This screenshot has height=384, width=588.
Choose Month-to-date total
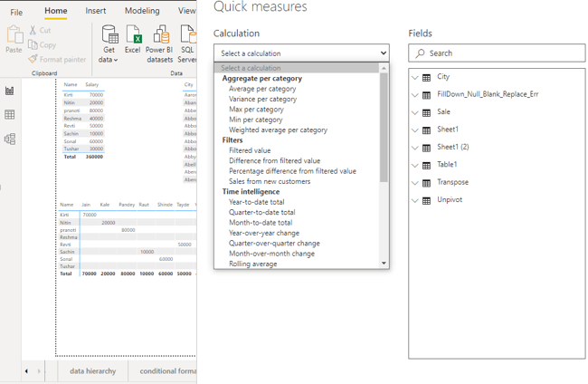pyautogui.click(x=261, y=223)
